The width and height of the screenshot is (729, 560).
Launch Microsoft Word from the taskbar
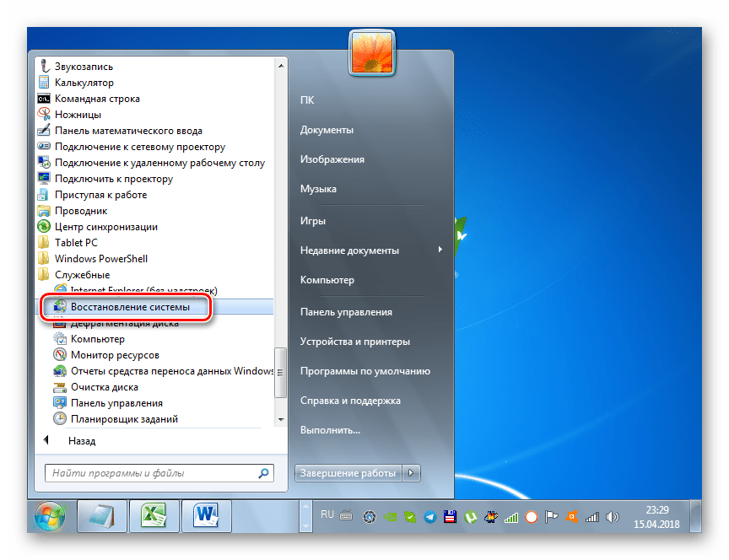204,515
